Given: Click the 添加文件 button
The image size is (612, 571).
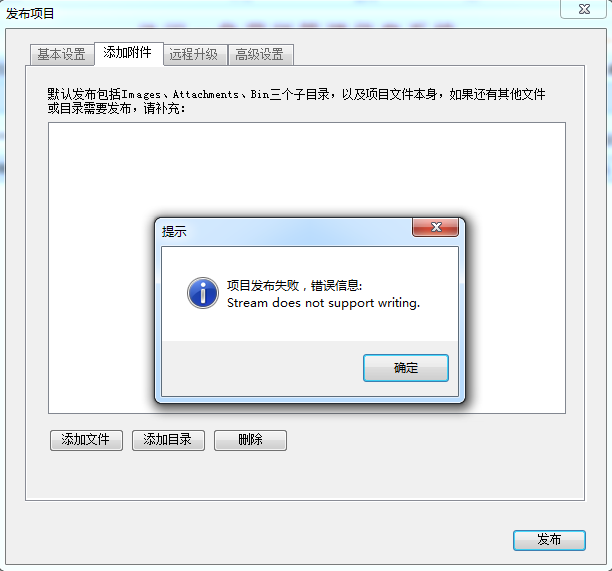Looking at the screenshot, I should pyautogui.click(x=86, y=440).
